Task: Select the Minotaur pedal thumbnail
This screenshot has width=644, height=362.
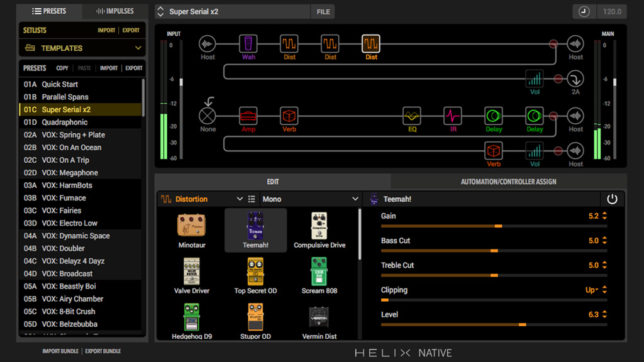Action: (x=192, y=228)
